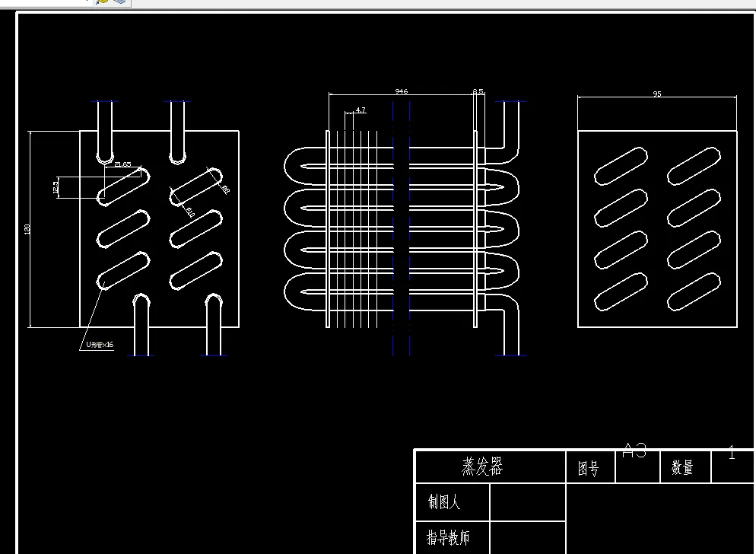
Task: Select the 12.5 vertical dimension text
Action: pos(56,186)
